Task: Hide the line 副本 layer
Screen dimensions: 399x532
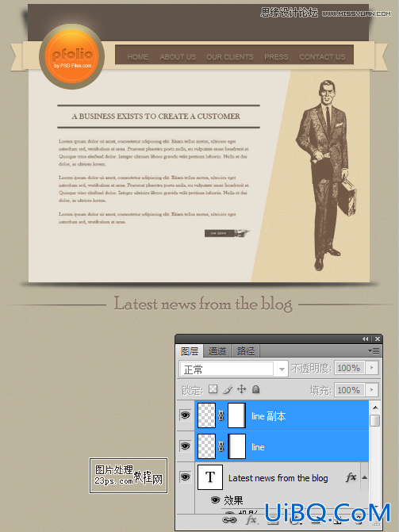Action: point(185,415)
